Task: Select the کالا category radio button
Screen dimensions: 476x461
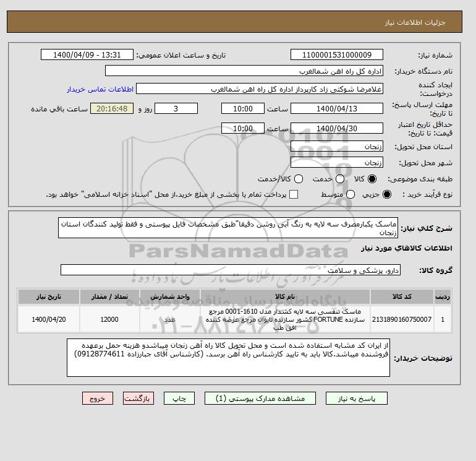Action: click(x=372, y=179)
